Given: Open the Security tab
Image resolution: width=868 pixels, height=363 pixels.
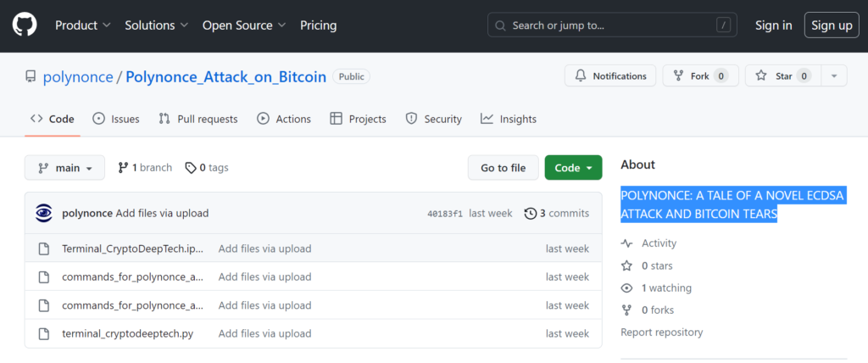Looking at the screenshot, I should [x=433, y=119].
